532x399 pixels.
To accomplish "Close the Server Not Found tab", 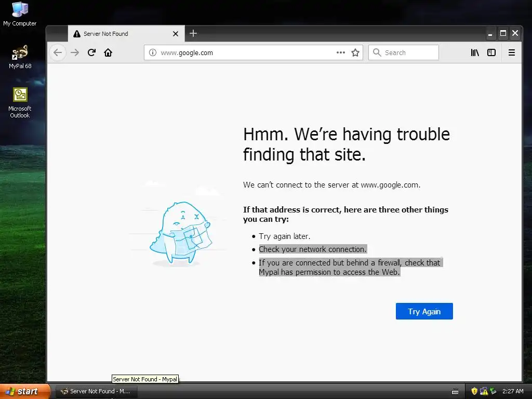I will click(x=176, y=34).
